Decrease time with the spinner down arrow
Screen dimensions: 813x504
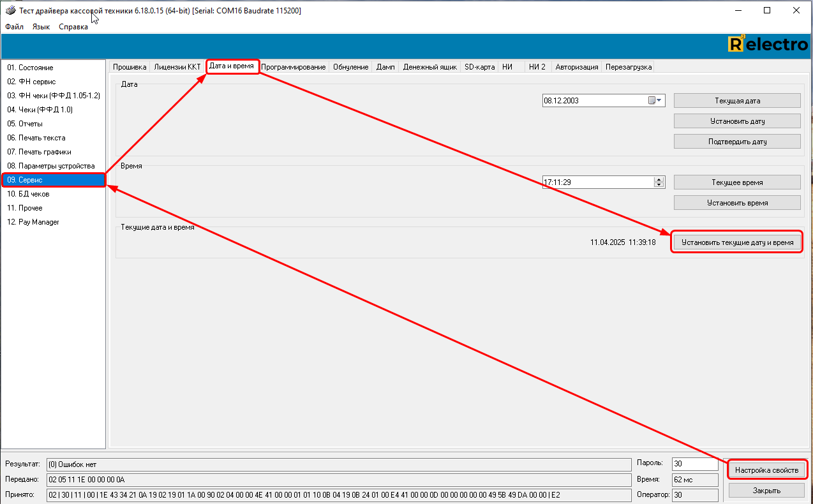pos(659,185)
